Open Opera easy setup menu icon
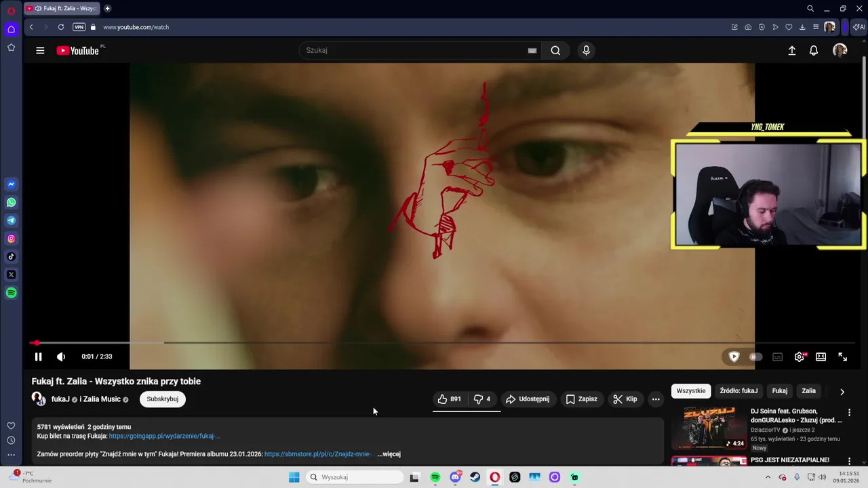 816,27
